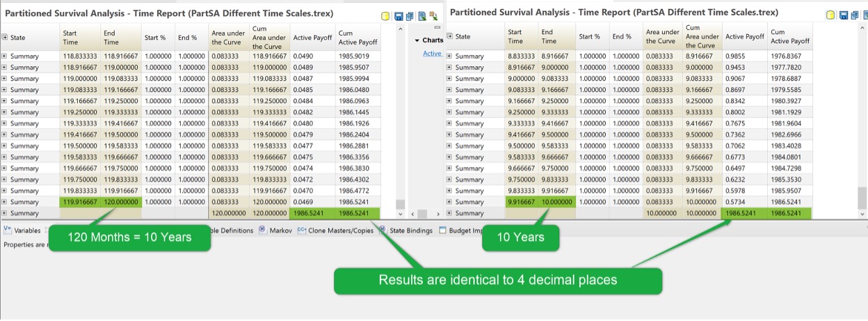Screen dimensions: 868x321
Task: Click the yellow database icon in right report toolbar
Action: coord(830,15)
